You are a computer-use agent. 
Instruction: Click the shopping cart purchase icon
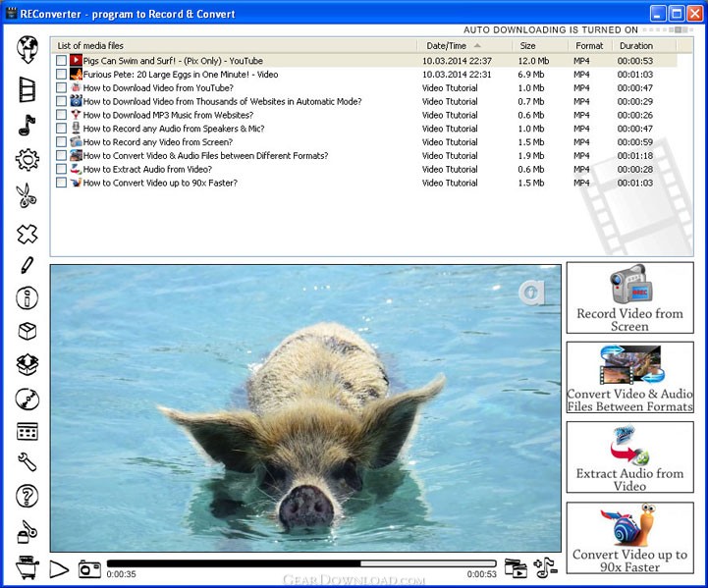[27, 566]
